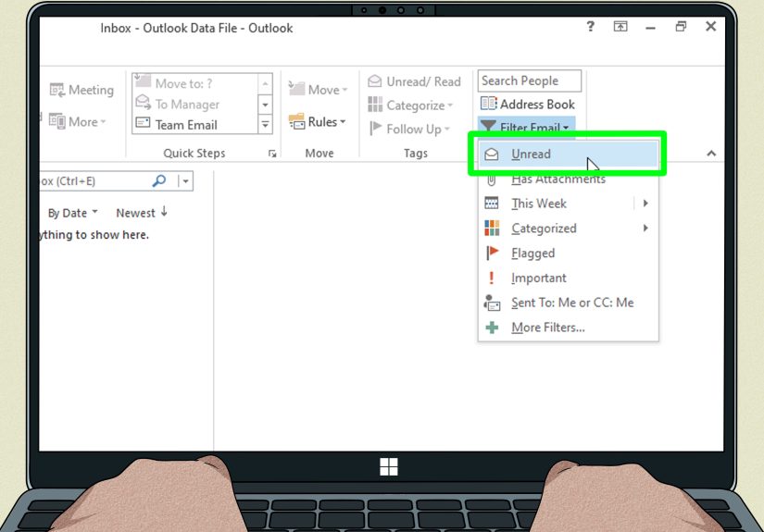Expand the Categorized submenu arrow

(x=645, y=228)
